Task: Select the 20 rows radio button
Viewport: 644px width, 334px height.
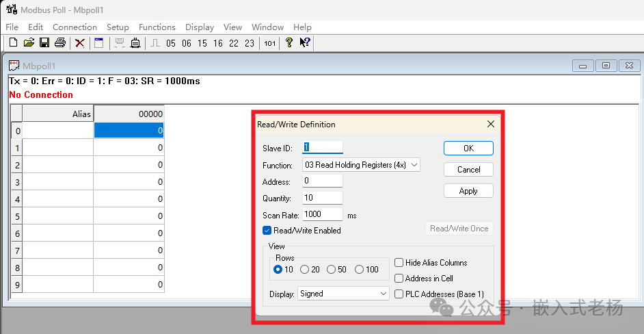Action: tap(304, 270)
